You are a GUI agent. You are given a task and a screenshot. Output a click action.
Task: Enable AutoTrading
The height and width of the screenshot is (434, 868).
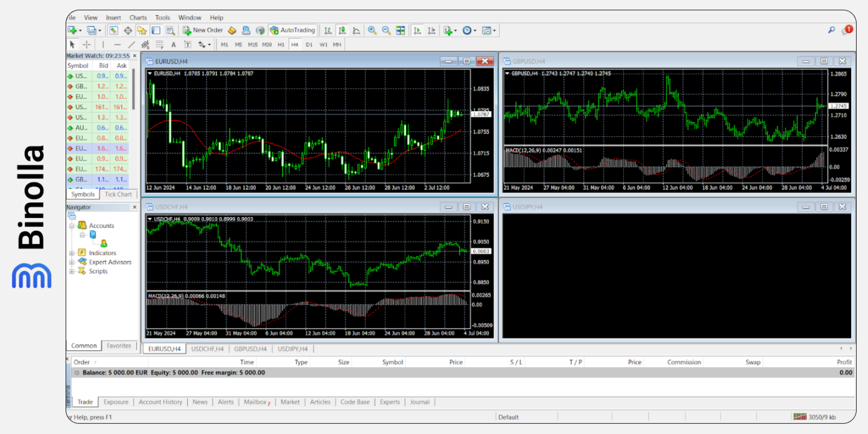pos(293,30)
